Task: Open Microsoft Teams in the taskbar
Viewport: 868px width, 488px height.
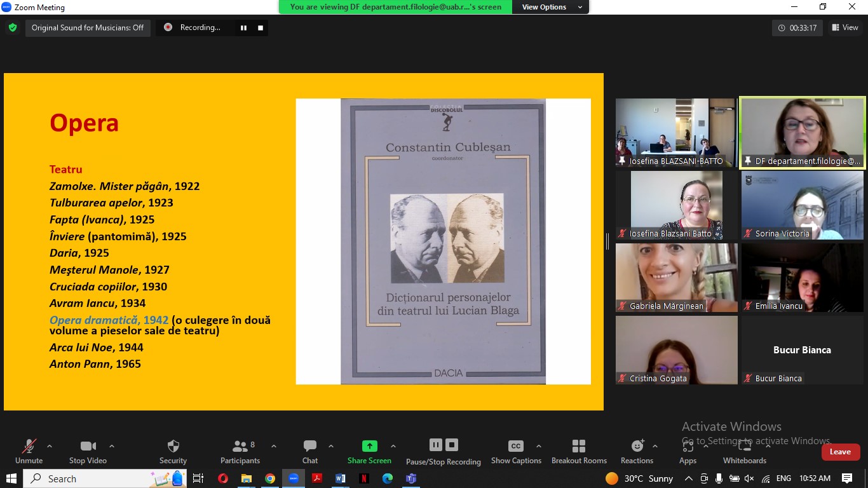Action: [x=411, y=478]
